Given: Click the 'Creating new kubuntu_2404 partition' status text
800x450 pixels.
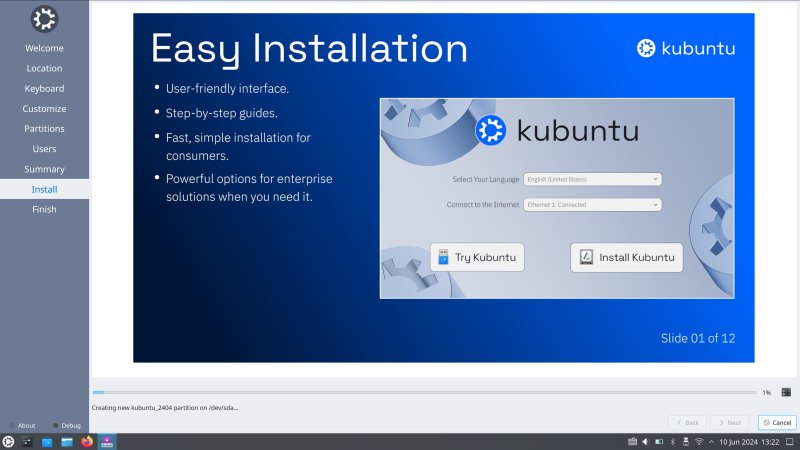Looking at the screenshot, I should [165, 408].
